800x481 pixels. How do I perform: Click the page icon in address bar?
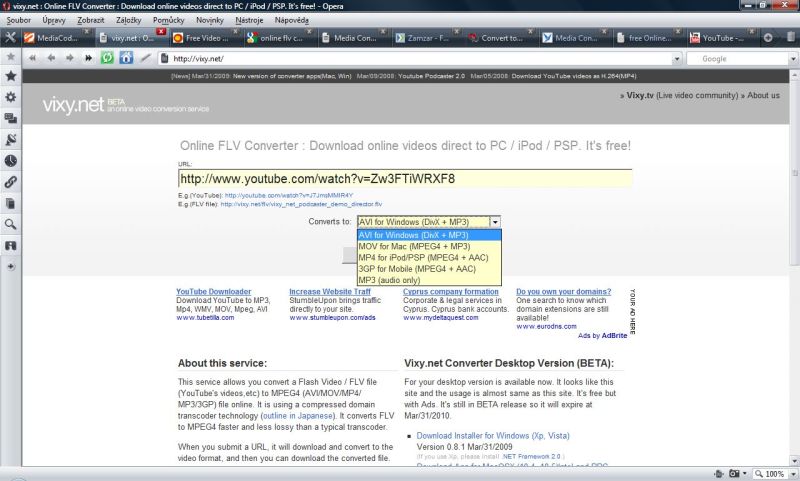[164, 58]
